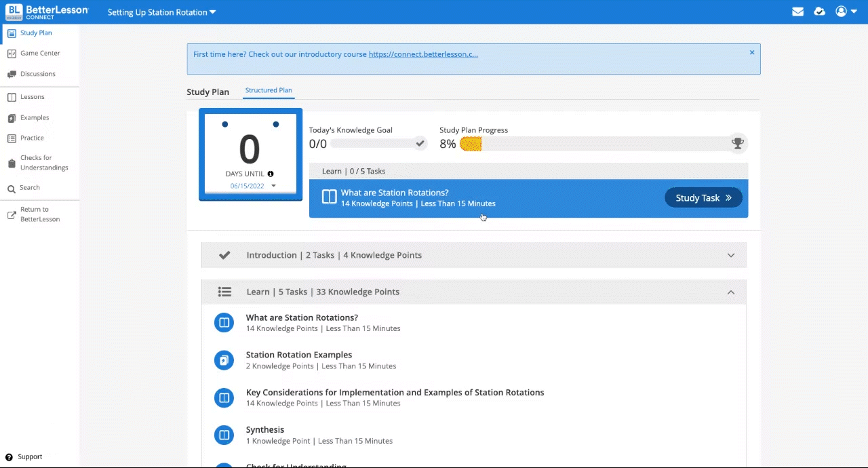Open the mail envelope icon in header
The width and height of the screenshot is (868, 468).
(798, 12)
